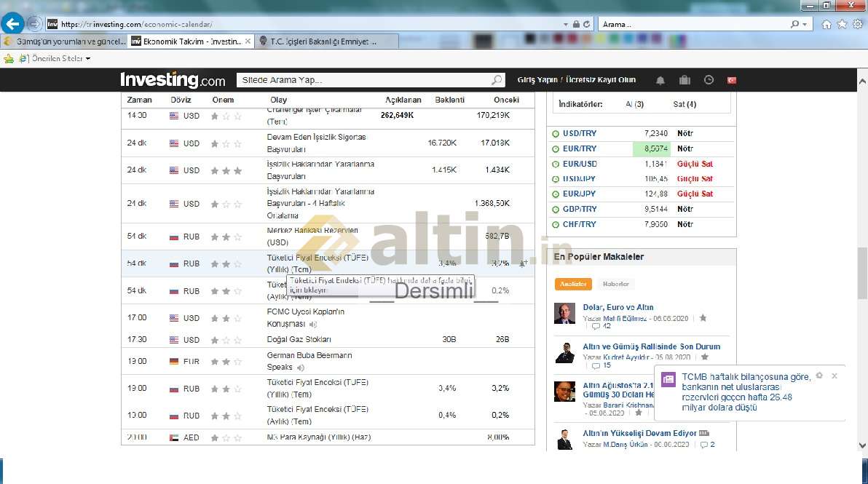This screenshot has height=484, width=868.
Task: Open the address bar history dropdown arrow
Action: 566,24
